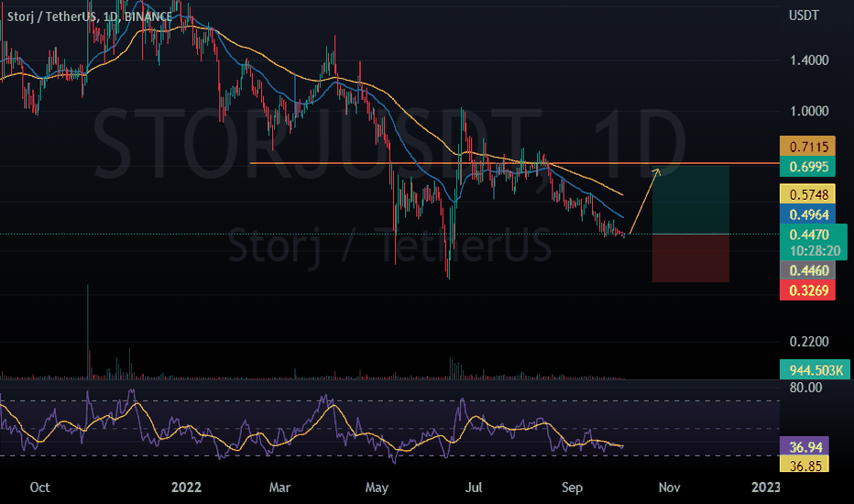The height and width of the screenshot is (504, 854).
Task: Select the 0.3269 red stop price label
Action: [x=807, y=290]
